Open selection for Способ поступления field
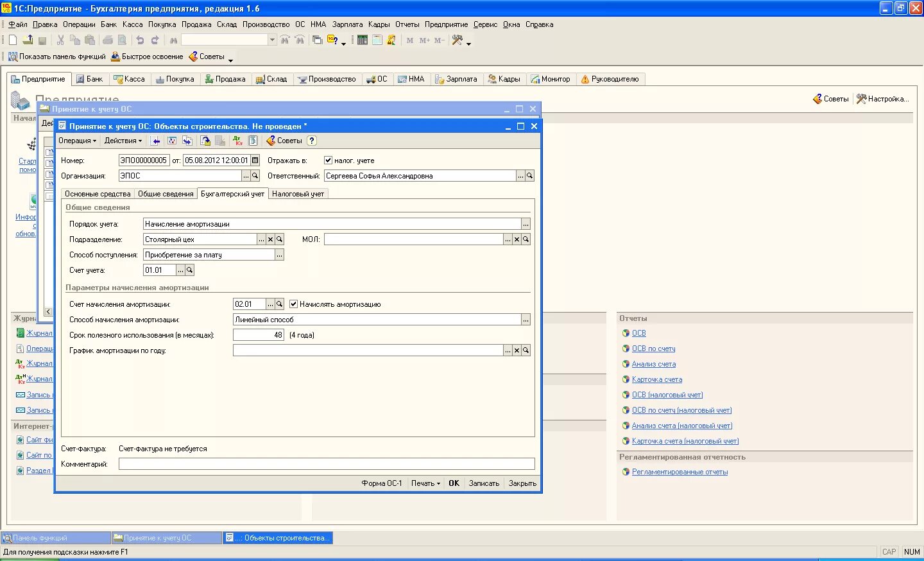 [x=279, y=255]
